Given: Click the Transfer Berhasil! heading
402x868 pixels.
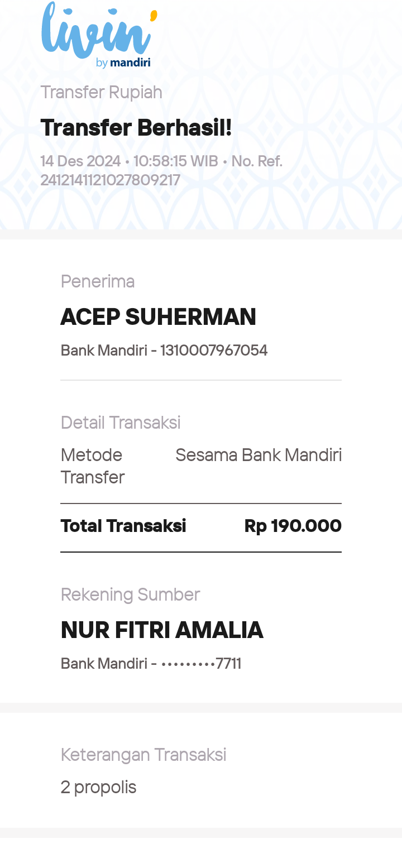Looking at the screenshot, I should 136,128.
